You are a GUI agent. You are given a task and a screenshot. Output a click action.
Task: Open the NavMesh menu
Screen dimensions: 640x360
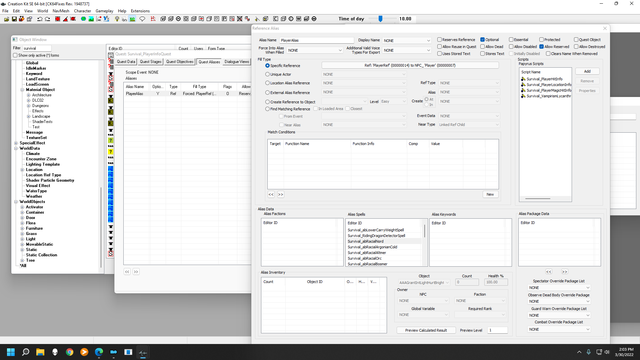pos(61,11)
